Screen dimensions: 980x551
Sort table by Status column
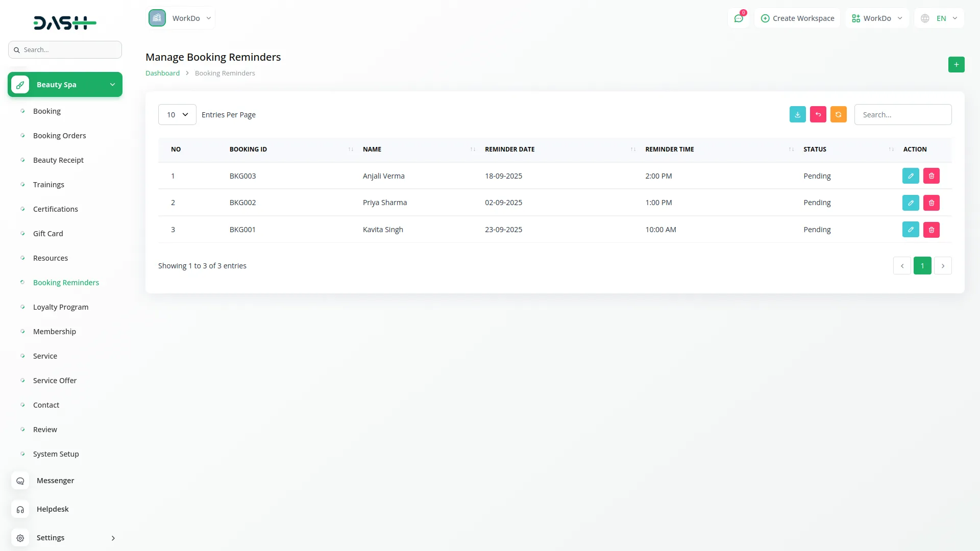(815, 149)
